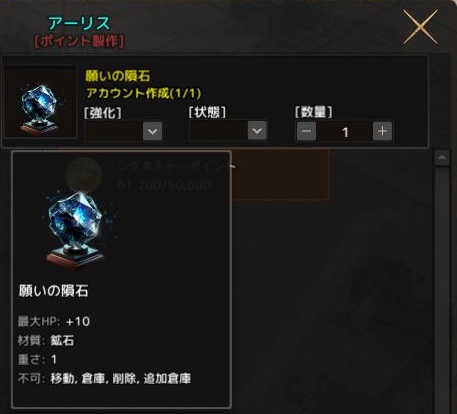Increase quantity with the plus button
Image resolution: width=457 pixels, height=414 pixels.
click(382, 131)
